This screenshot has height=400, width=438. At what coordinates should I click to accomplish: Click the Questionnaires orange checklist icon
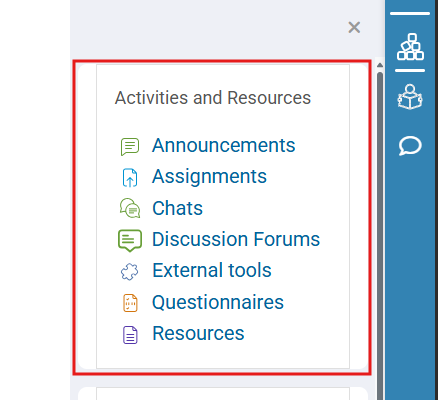pos(130,303)
